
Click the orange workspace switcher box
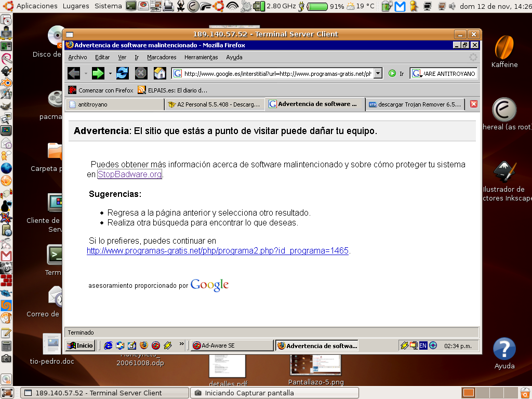[468, 393]
